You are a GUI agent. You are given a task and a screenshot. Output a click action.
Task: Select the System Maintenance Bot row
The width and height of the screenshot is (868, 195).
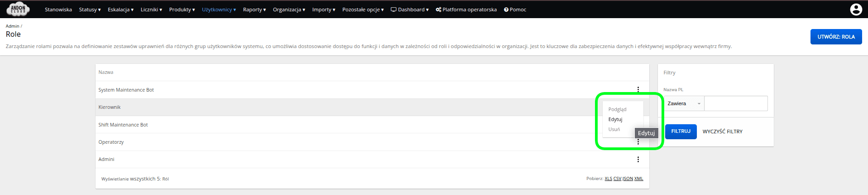pos(372,90)
